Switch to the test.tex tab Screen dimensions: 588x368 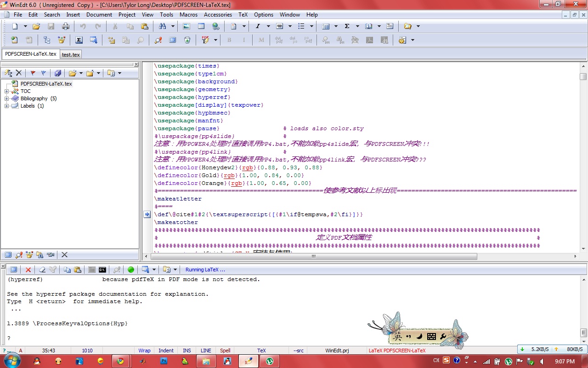71,54
